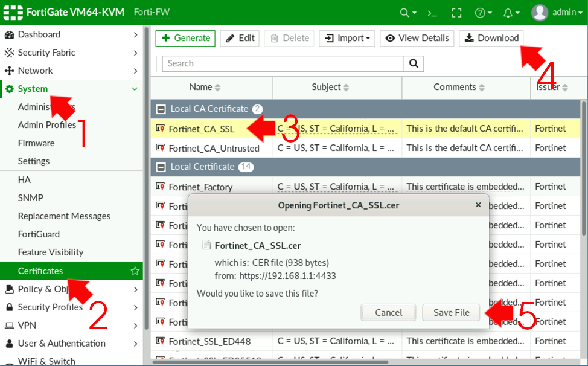Screen dimensions: 588x366
Task: Collapse the System menu chevron
Action: point(135,89)
